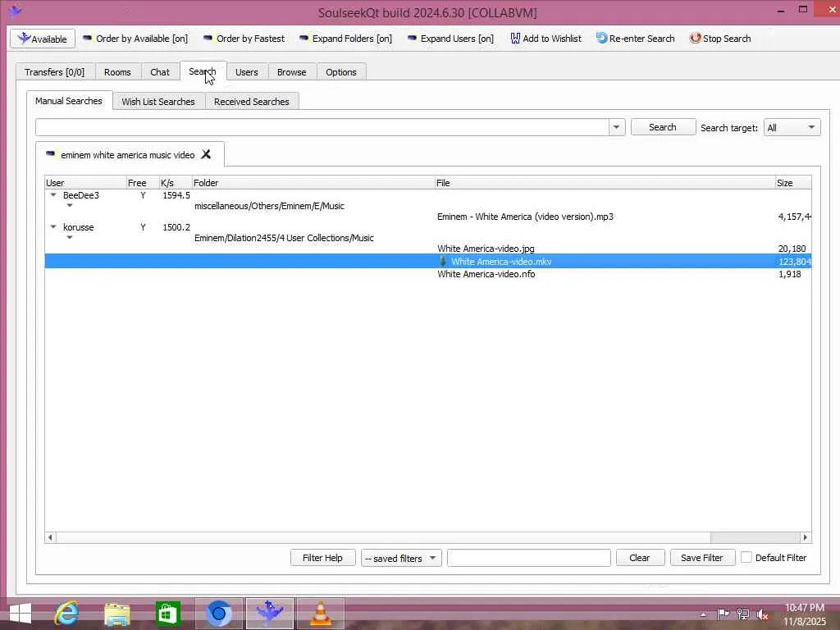840x630 pixels.
Task: Click inside the search query input field
Action: point(322,127)
